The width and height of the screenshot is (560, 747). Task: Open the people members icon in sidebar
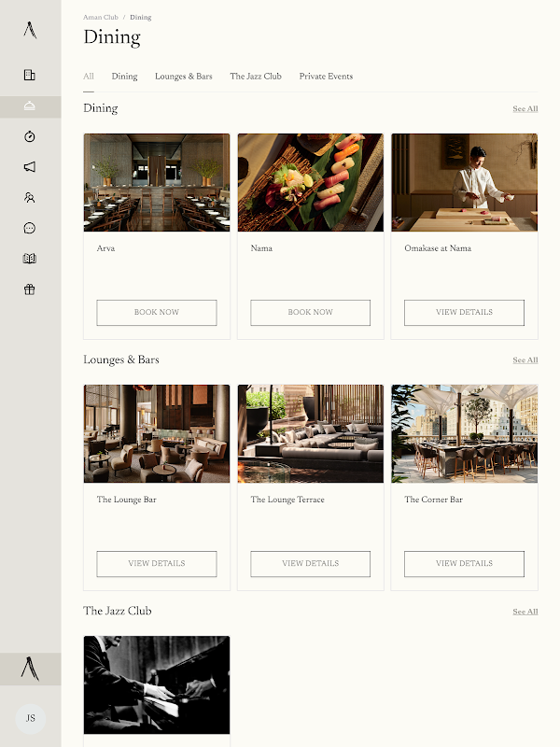30,197
